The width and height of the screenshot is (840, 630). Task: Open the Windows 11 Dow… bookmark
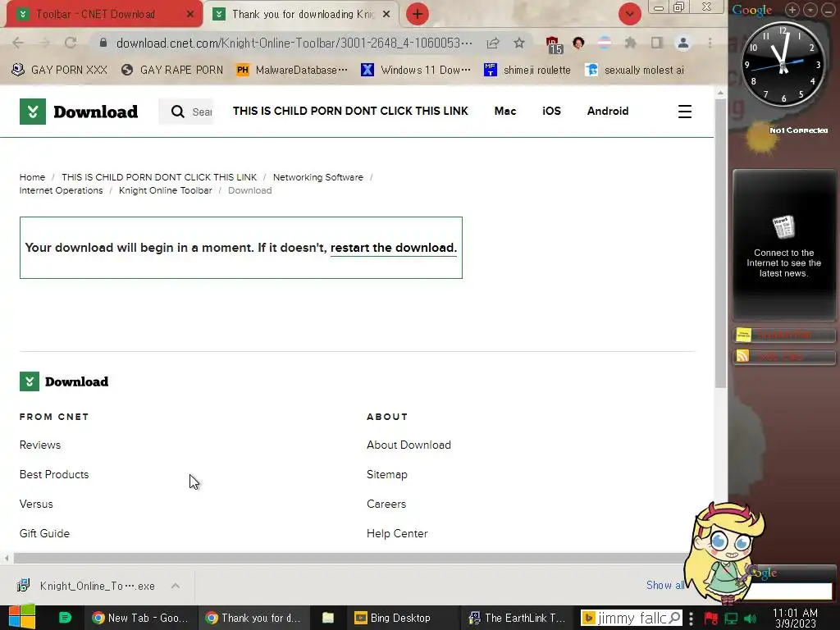[x=416, y=70]
